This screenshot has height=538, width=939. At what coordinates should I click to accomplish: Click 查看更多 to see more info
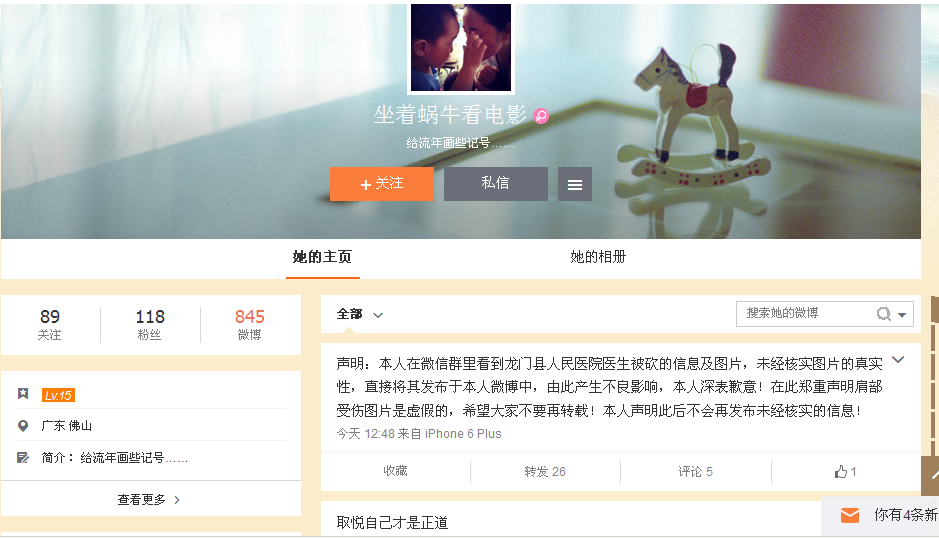150,500
